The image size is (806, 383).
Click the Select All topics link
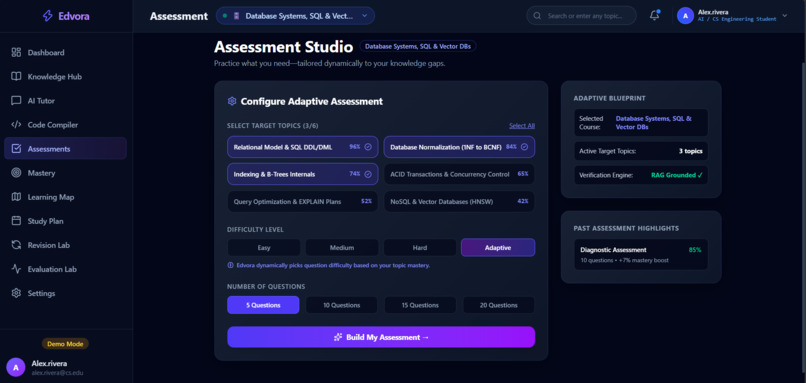click(522, 125)
